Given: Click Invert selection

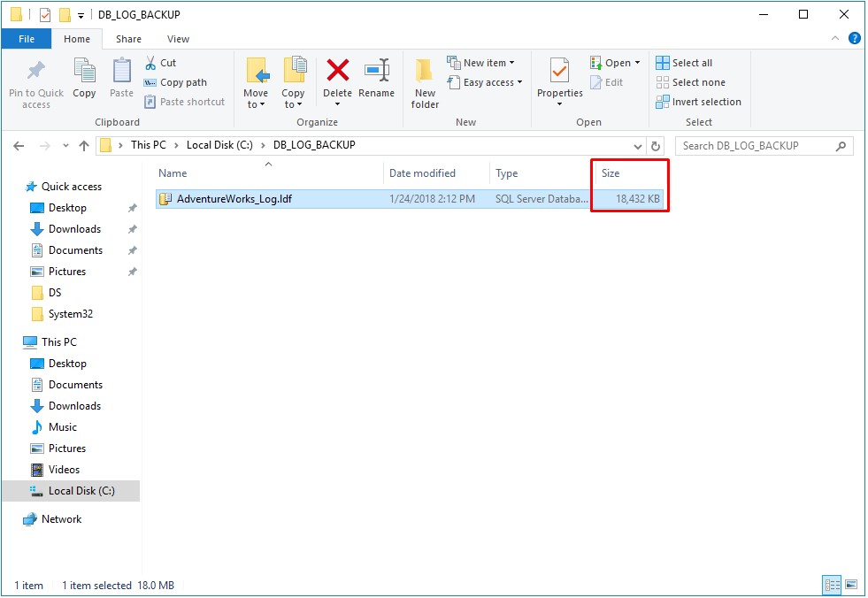Looking at the screenshot, I should (698, 102).
